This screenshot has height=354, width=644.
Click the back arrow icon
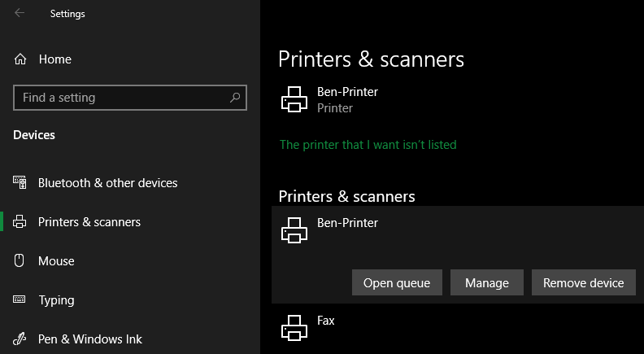[20, 13]
